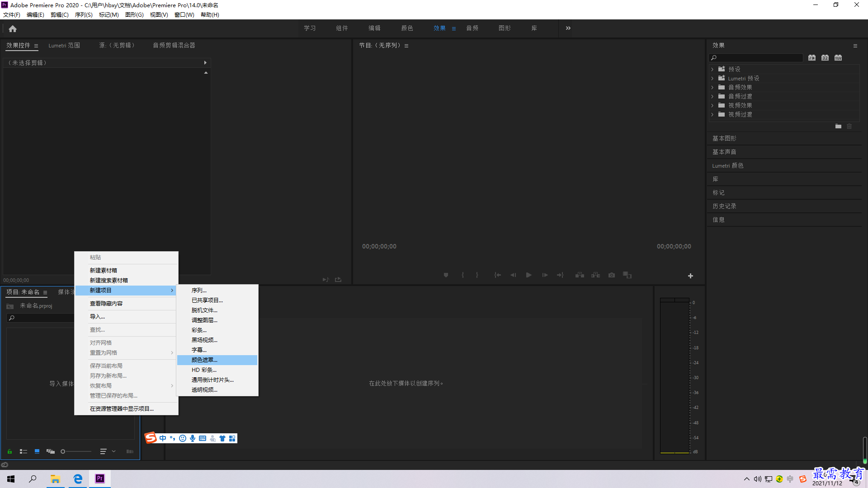
Task: Click the Lift button
Action: click(x=580, y=275)
